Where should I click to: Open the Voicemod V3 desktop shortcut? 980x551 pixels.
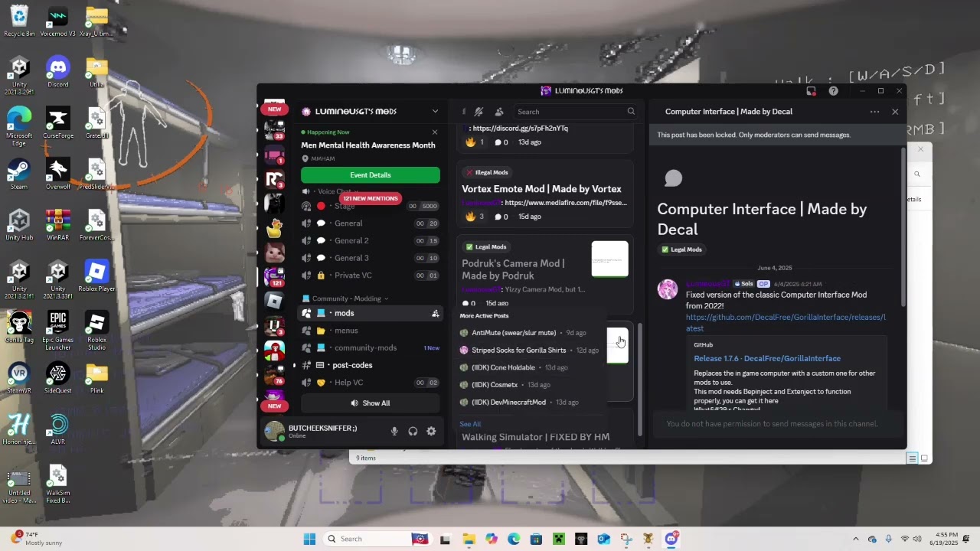pyautogui.click(x=57, y=21)
